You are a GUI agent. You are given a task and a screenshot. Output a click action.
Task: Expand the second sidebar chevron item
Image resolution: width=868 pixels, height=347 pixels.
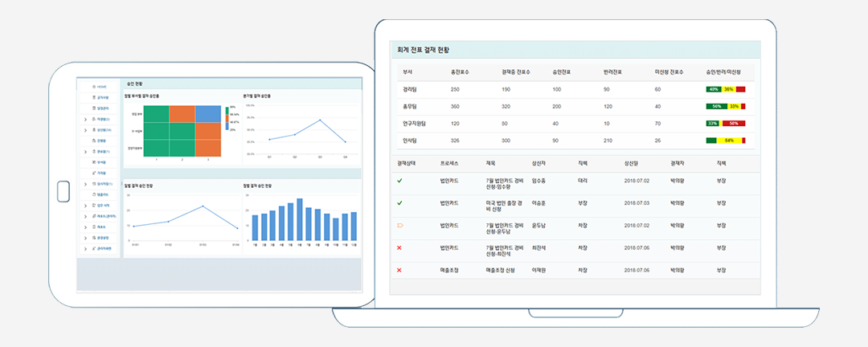pos(85,129)
